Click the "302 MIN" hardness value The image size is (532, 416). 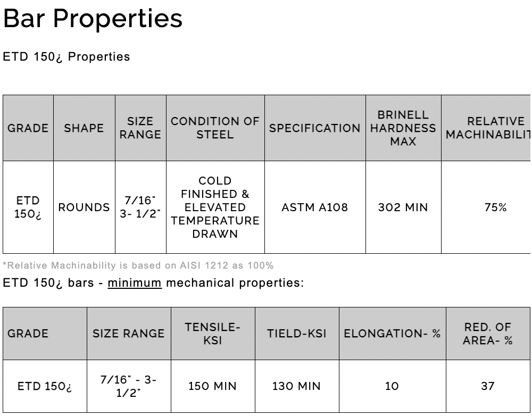pyautogui.click(x=403, y=207)
